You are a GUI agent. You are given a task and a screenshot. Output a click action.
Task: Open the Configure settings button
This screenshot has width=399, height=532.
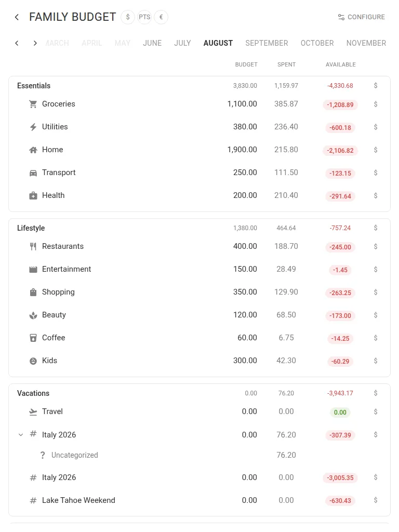(362, 17)
